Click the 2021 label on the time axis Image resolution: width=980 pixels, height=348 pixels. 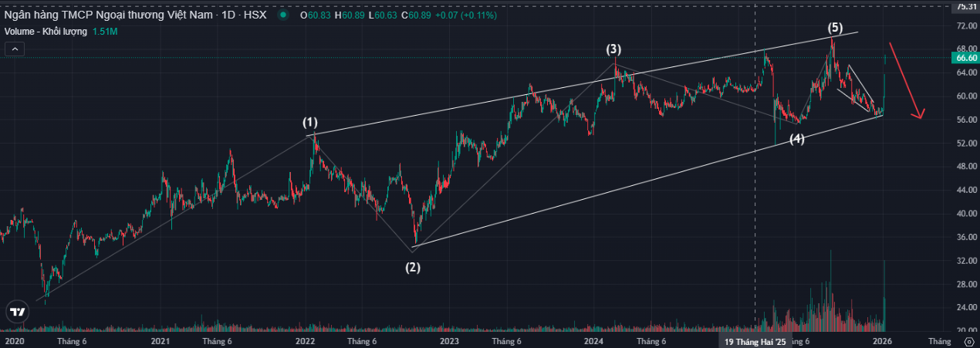click(160, 340)
